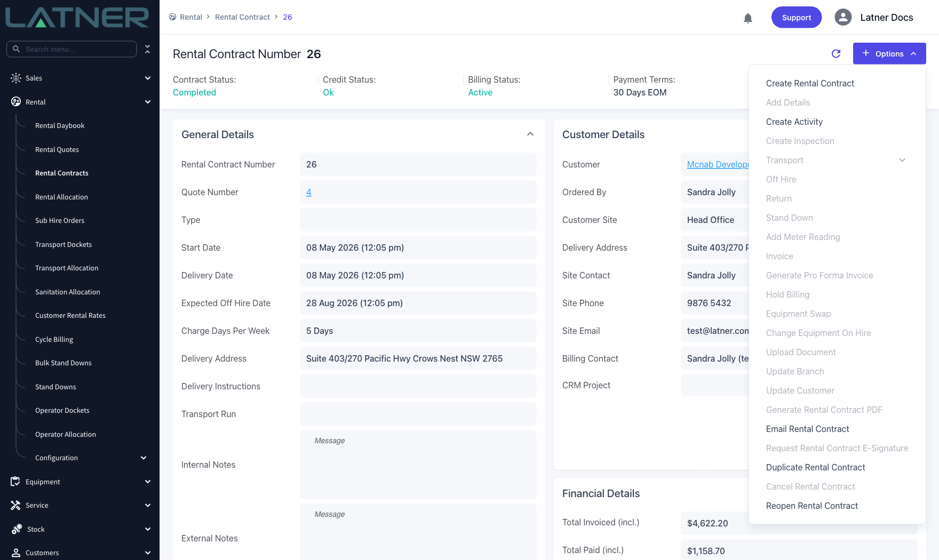
Task: Click the Rental palette icon in sidebar
Action: click(x=16, y=102)
